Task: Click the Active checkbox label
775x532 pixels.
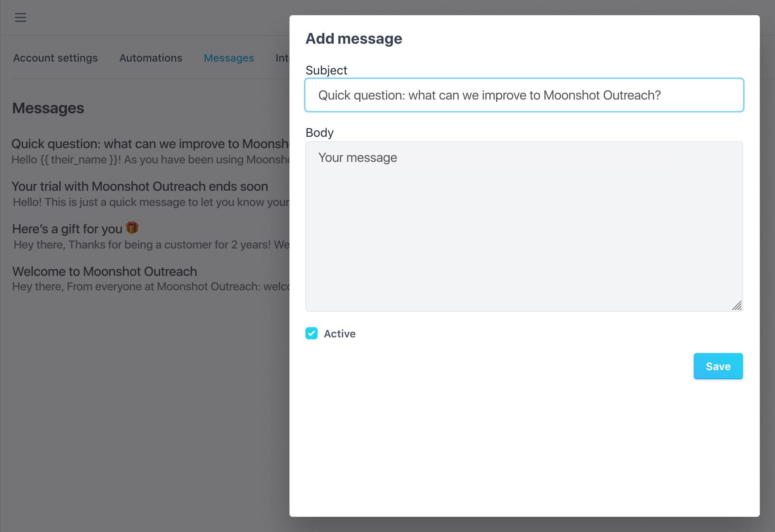Action: [x=339, y=334]
